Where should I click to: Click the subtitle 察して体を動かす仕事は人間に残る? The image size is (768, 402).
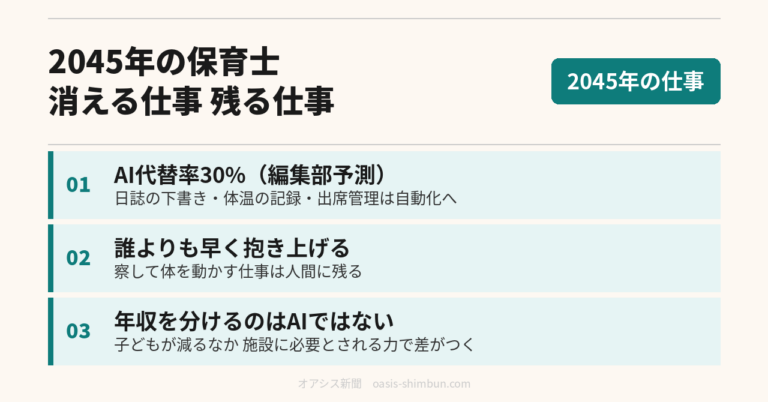click(238, 272)
